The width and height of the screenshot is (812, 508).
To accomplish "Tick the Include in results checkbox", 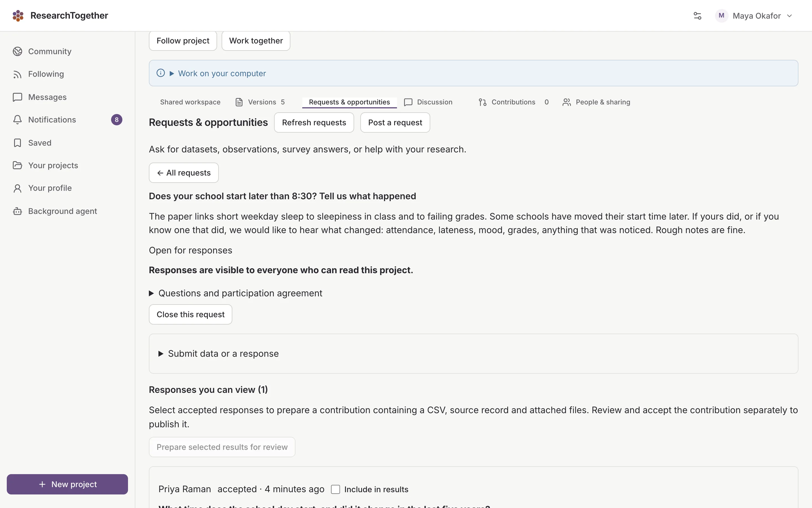I will (336, 489).
